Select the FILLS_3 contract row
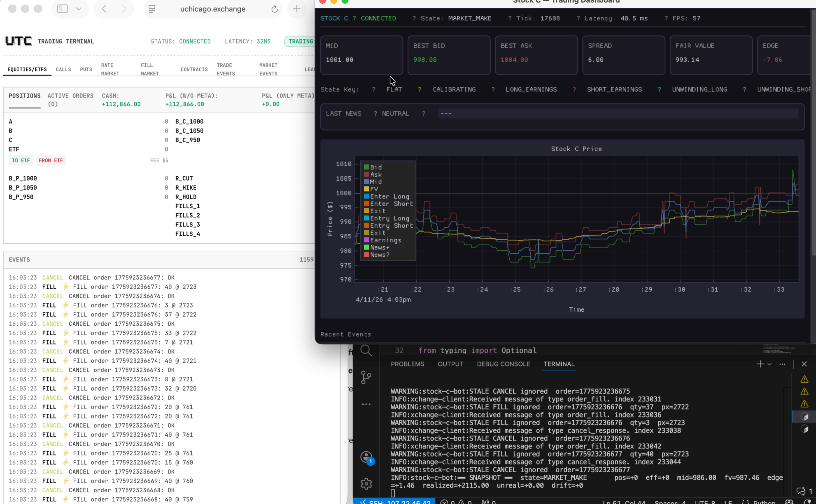 (188, 225)
